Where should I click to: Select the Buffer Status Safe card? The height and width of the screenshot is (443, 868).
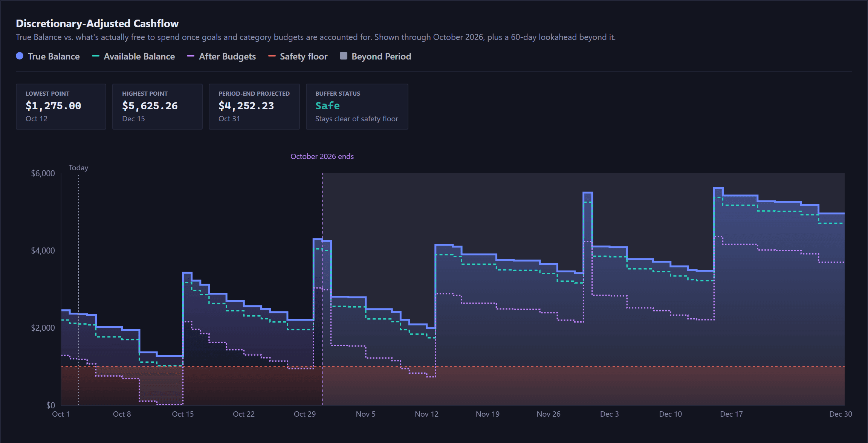[357, 107]
